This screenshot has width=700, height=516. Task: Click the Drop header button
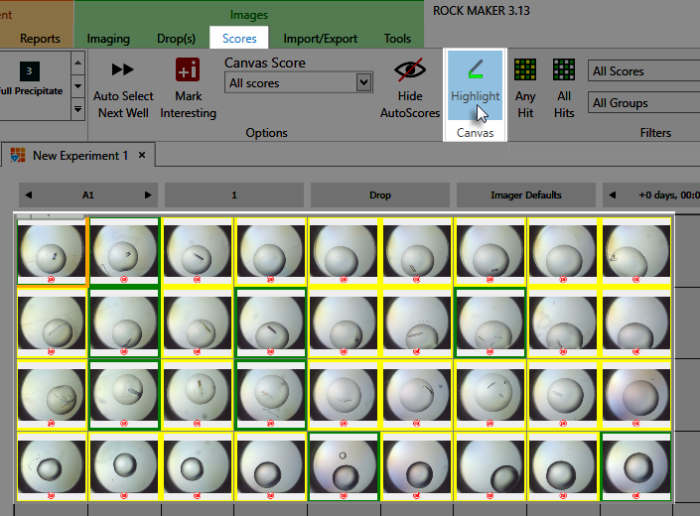point(380,195)
